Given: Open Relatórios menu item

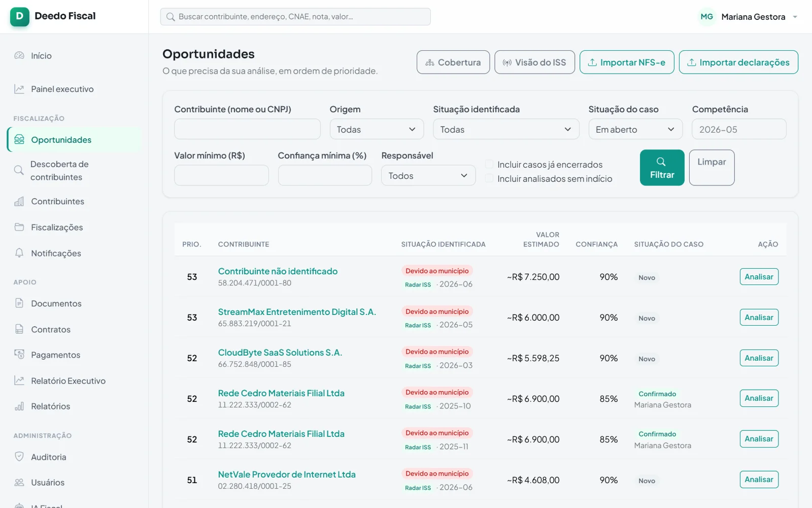Looking at the screenshot, I should pos(75,406).
